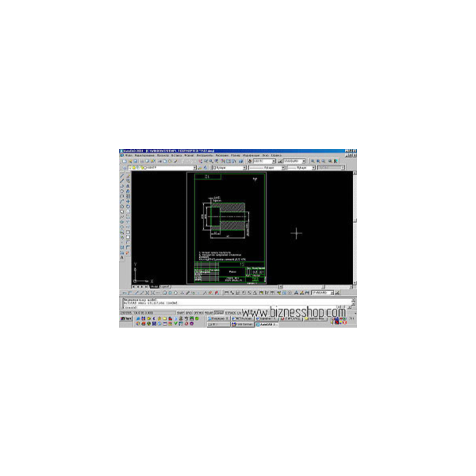The width and height of the screenshot is (476, 476).
Task: Click the Windows Start button
Action: 126,318
